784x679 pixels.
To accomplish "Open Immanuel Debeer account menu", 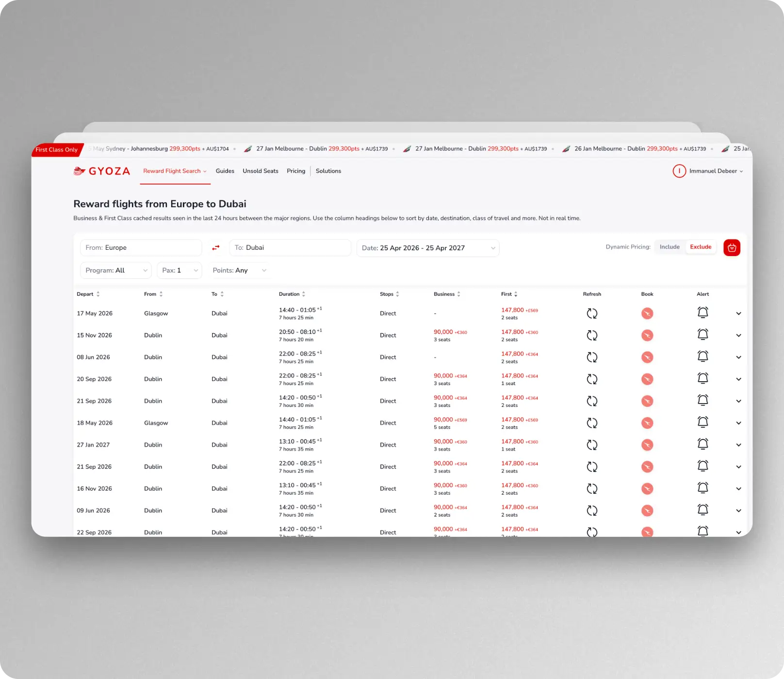I will point(716,171).
